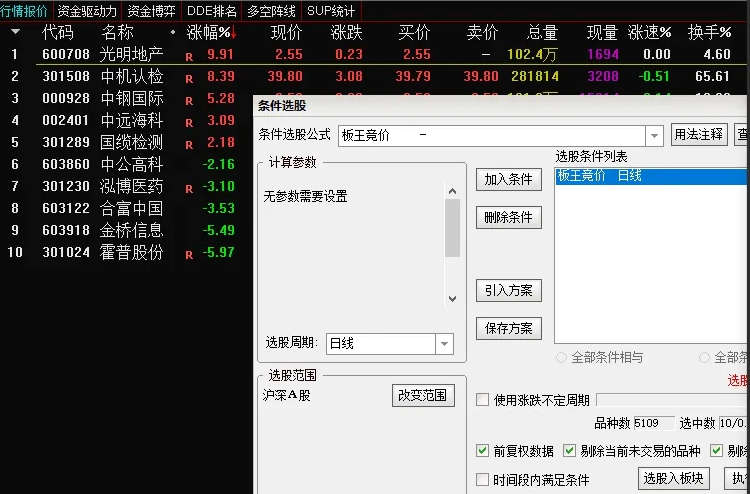This screenshot has width=750, height=494.
Task: Toggle the 前复权数据 checkbox
Action: pyautogui.click(x=483, y=450)
